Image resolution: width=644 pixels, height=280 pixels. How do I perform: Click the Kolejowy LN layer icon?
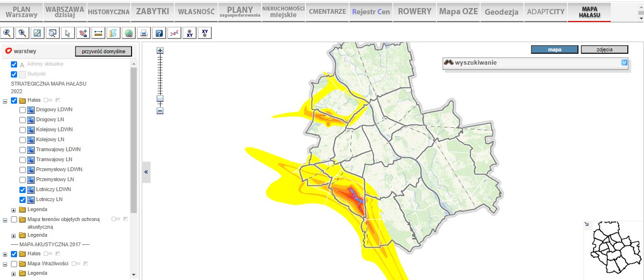pos(31,140)
